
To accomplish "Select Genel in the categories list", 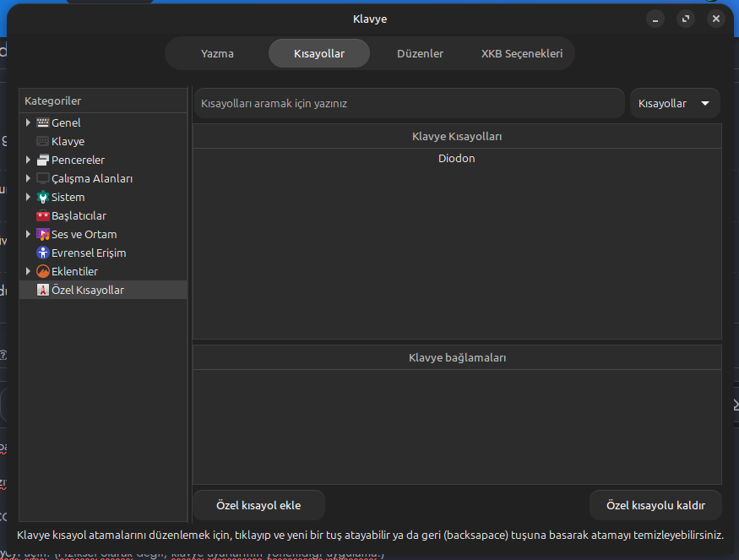I will [66, 122].
